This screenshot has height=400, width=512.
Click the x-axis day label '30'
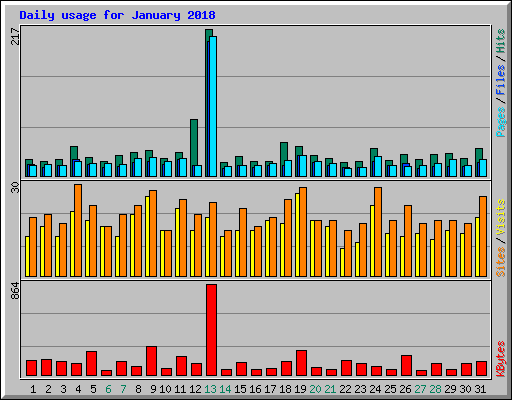[x=465, y=389]
